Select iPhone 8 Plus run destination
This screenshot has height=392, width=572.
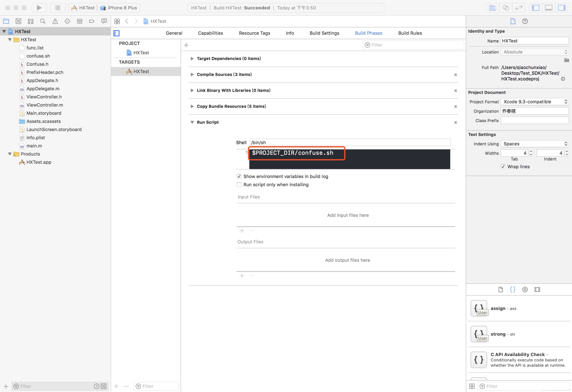pyautogui.click(x=119, y=8)
